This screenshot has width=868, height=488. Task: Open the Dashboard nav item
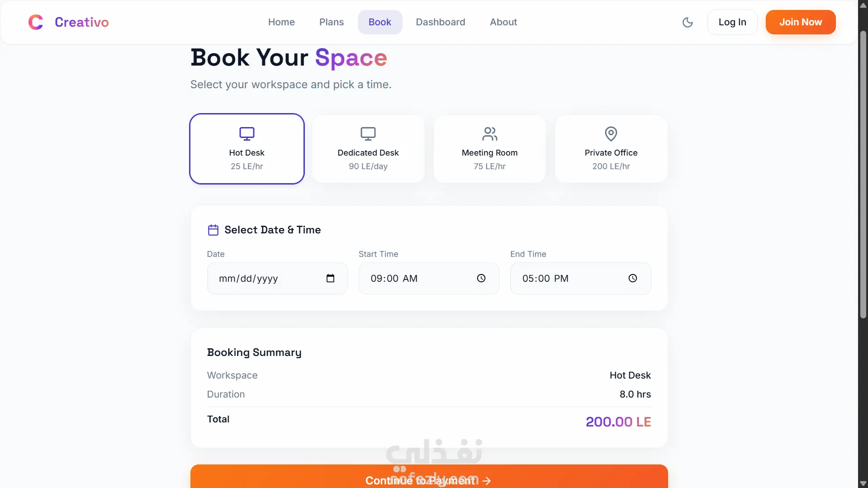(441, 22)
